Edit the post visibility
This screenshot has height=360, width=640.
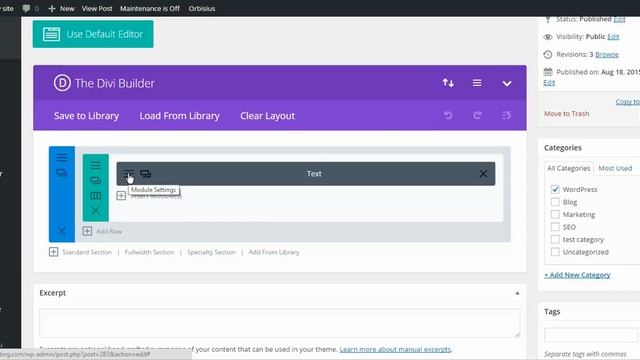coord(613,37)
